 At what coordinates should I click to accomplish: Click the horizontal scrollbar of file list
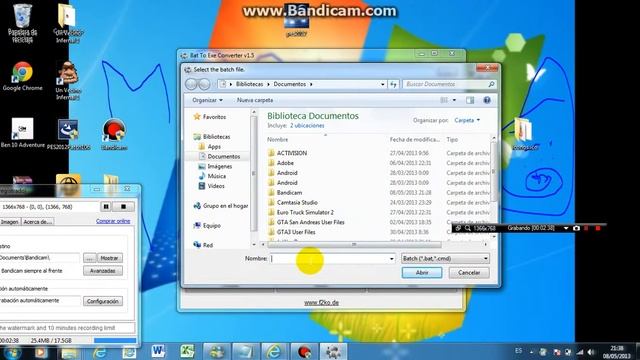pos(354,244)
